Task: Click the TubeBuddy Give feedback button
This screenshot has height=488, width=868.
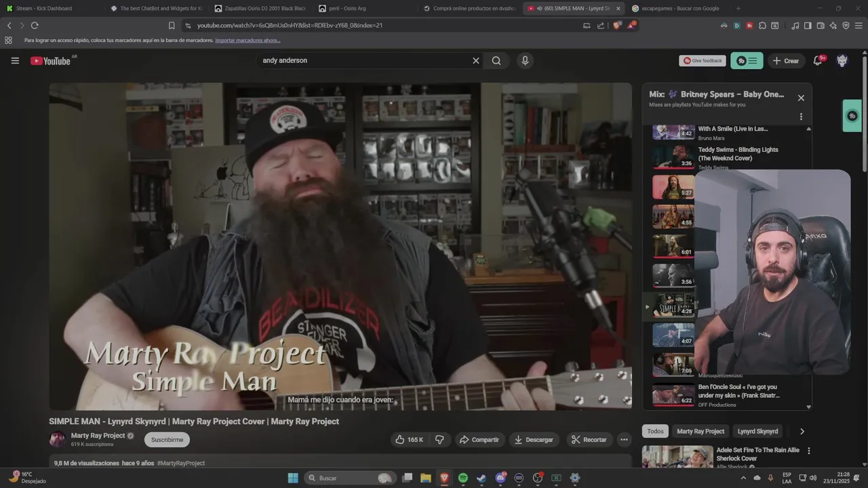Action: coord(703,60)
